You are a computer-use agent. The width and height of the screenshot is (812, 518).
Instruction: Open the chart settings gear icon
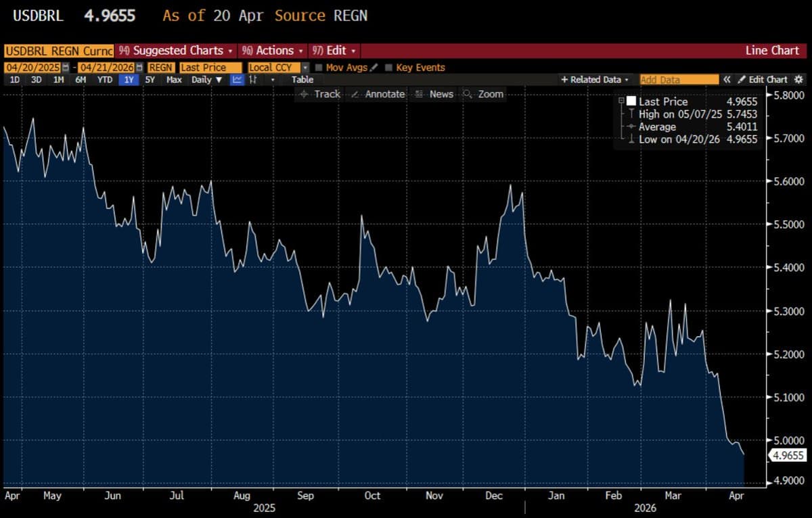(798, 79)
